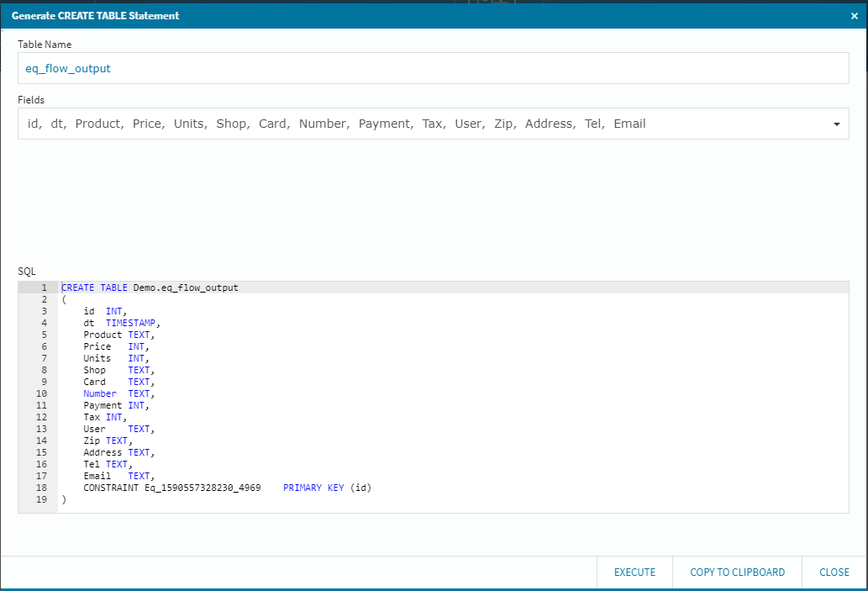Image resolution: width=868 pixels, height=591 pixels.
Task: Click the 'id INT,' SQL line
Action: 105,311
